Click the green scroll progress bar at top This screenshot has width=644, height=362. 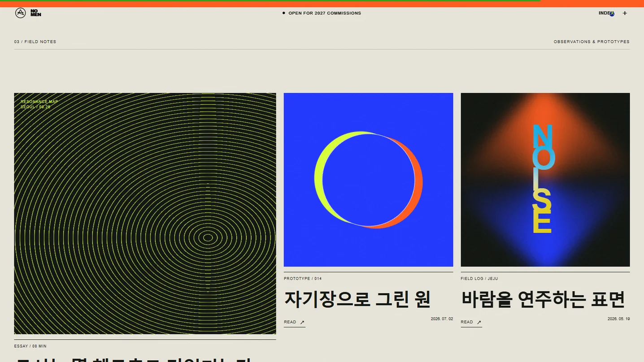(270, 1)
